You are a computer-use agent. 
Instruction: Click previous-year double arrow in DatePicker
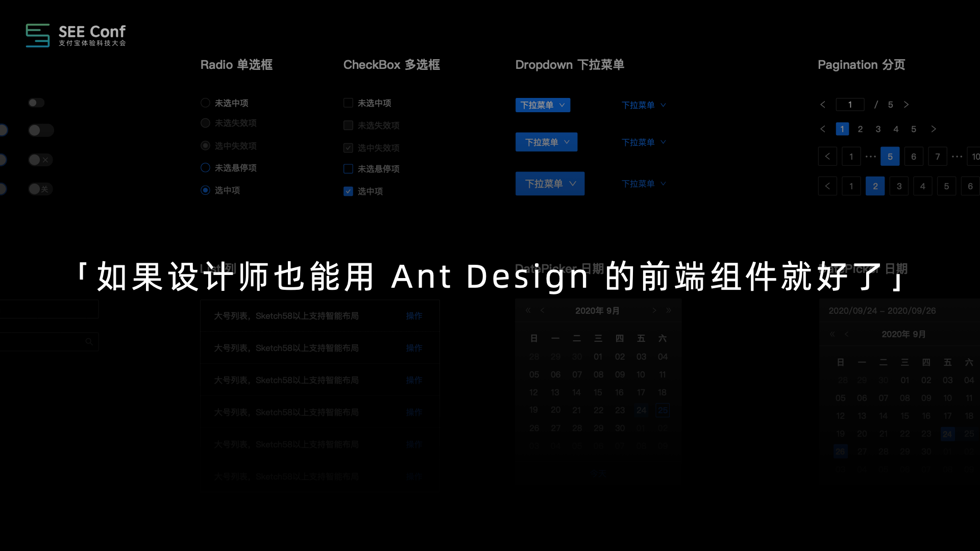coord(528,310)
